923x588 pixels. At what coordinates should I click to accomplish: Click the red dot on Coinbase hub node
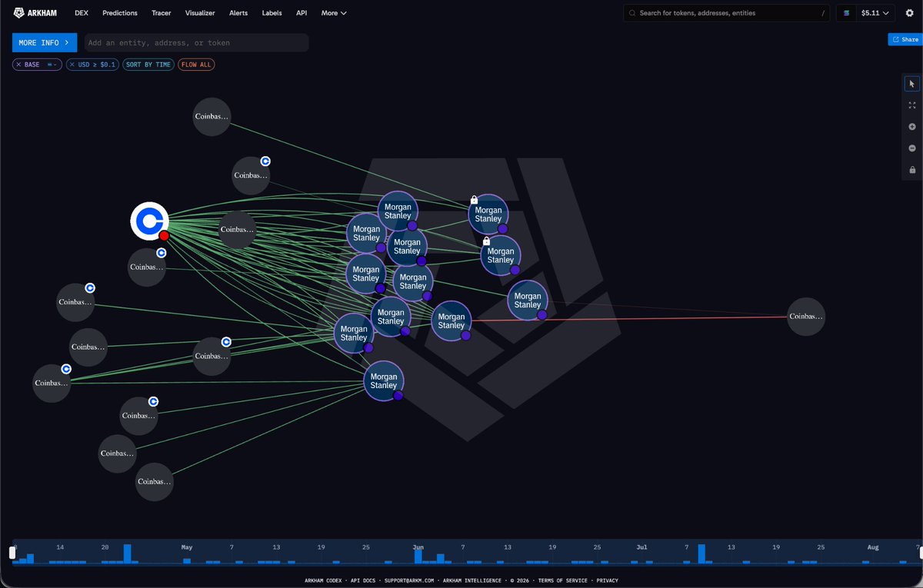164,236
